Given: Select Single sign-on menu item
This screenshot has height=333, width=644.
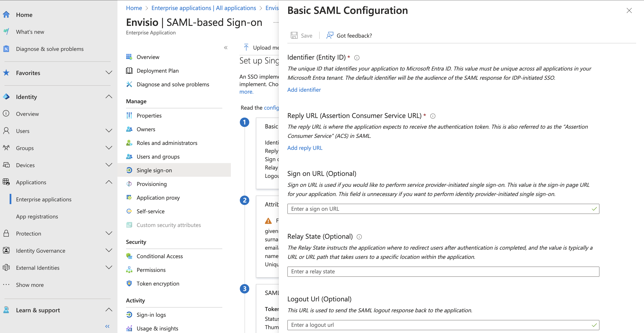Looking at the screenshot, I should (x=174, y=170).
